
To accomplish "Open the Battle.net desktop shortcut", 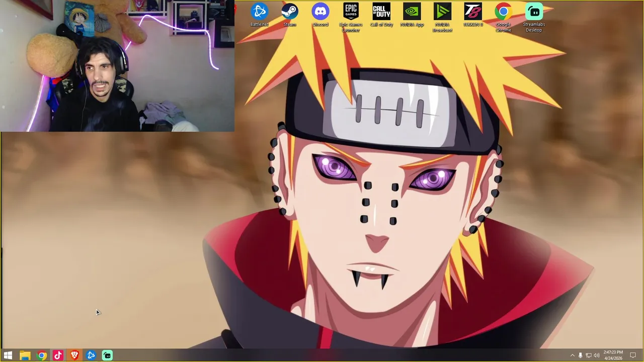I will click(260, 15).
